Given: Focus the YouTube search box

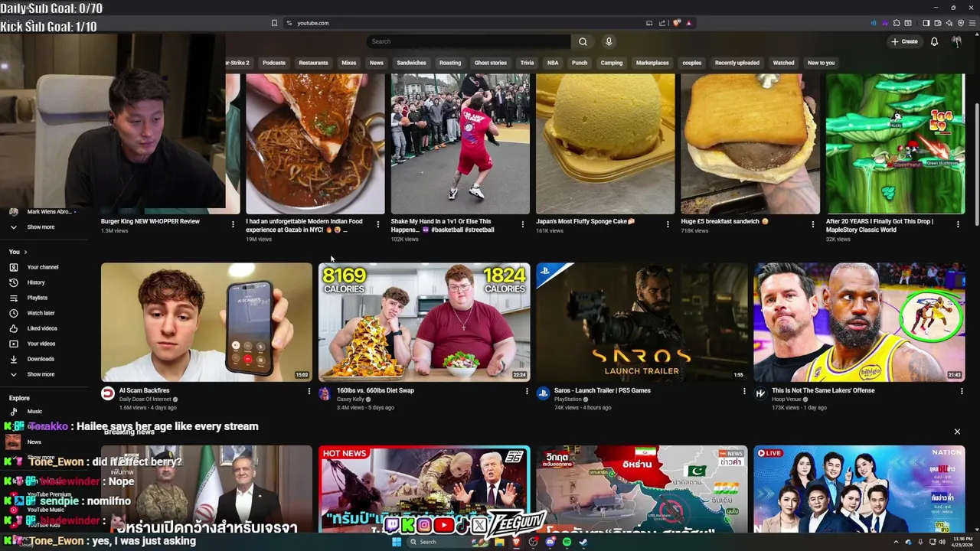Looking at the screenshot, I should pos(469,41).
